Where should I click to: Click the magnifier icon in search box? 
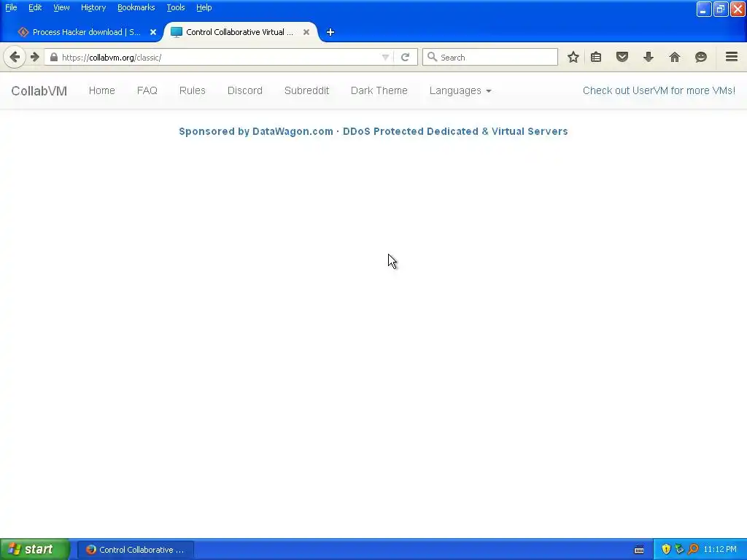(432, 57)
